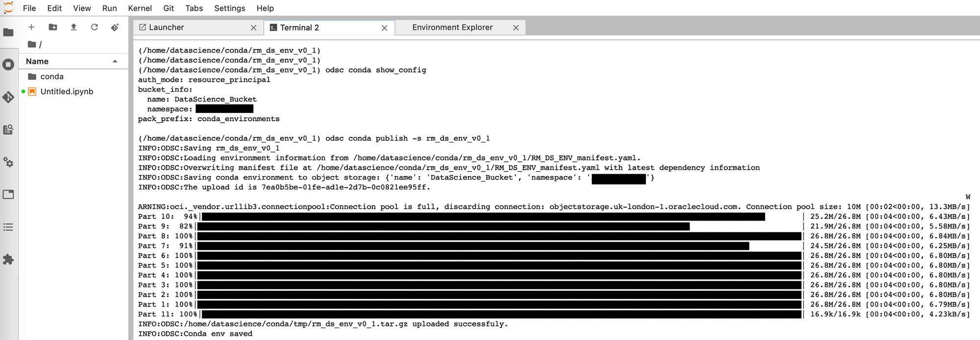Switch to the Environment Explorer tab
The image size is (980, 340).
click(452, 27)
